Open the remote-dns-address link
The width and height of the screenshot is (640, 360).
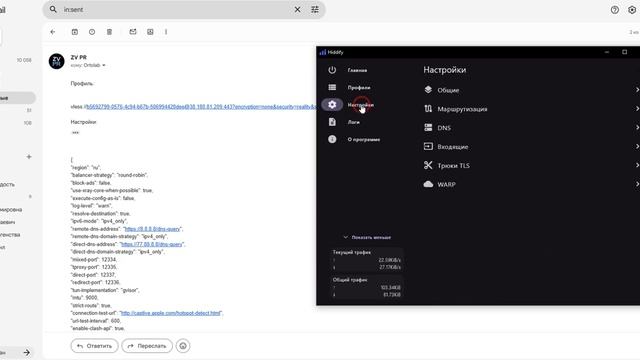152,229
